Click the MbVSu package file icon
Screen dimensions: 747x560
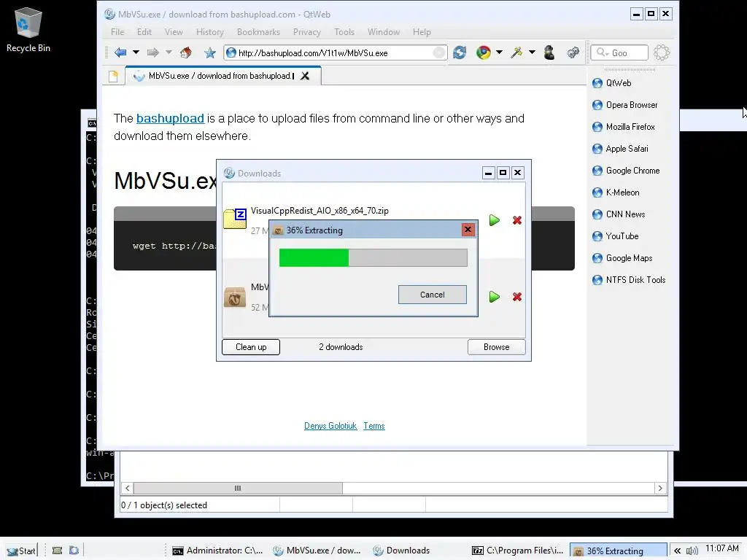click(x=235, y=297)
